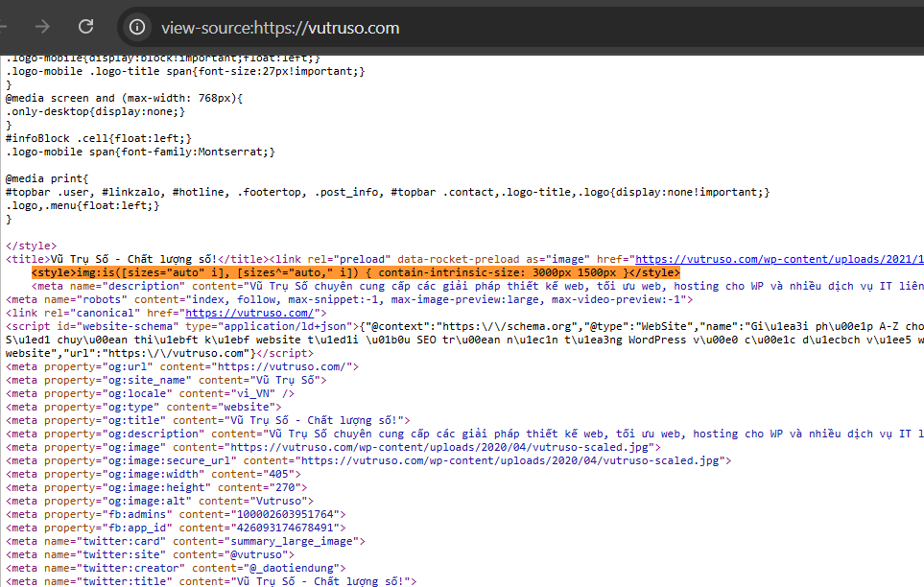Click the title tag text Vũ Trụ Số
The height and width of the screenshot is (587, 924).
click(x=80, y=259)
